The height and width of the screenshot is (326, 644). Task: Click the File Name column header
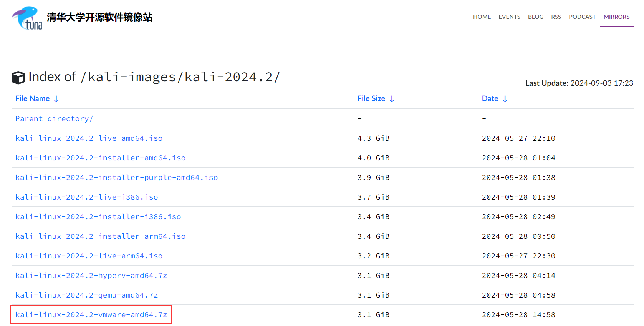[x=33, y=99]
